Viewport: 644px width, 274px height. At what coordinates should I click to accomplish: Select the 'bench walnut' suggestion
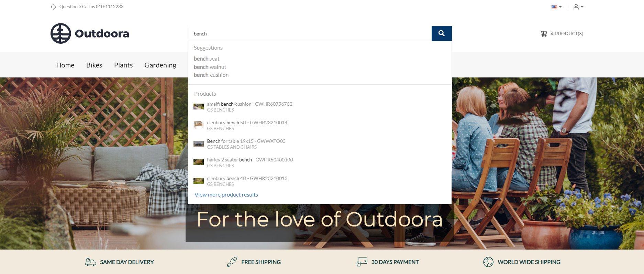pyautogui.click(x=210, y=67)
